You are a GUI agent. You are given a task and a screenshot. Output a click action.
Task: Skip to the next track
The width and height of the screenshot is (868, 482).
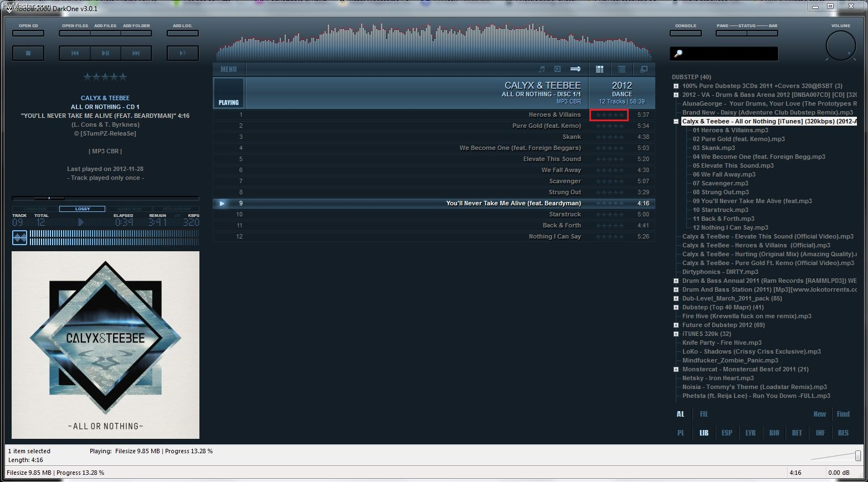136,53
